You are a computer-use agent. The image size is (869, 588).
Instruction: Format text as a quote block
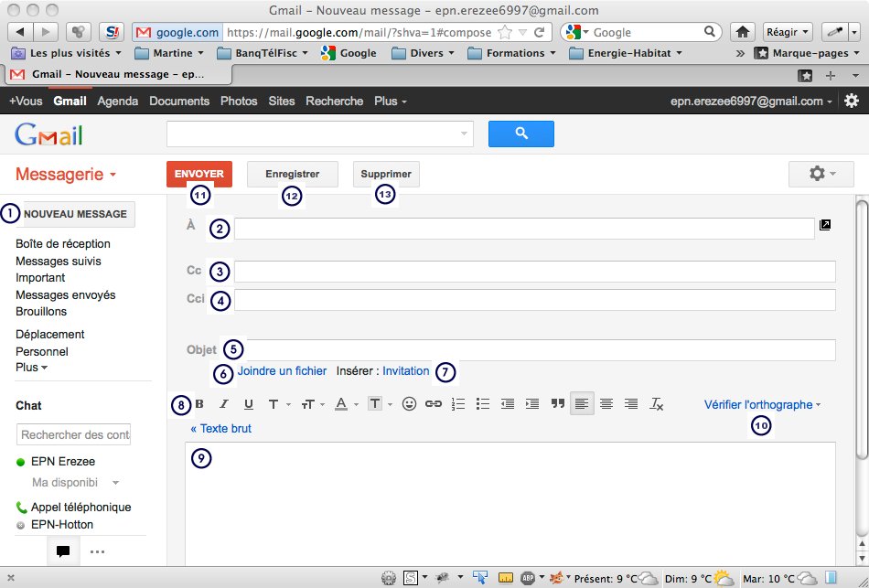click(x=558, y=403)
